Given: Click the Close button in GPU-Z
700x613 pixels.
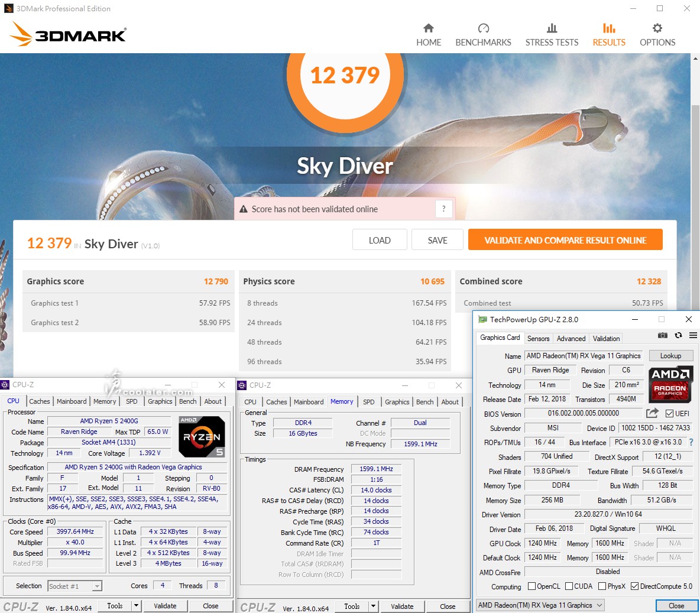Looking at the screenshot, I should pos(676,605).
